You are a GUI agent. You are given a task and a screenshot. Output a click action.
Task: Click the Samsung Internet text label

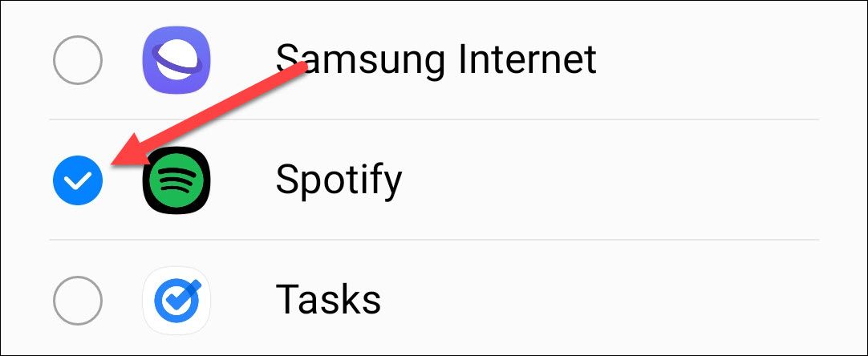pos(436,59)
